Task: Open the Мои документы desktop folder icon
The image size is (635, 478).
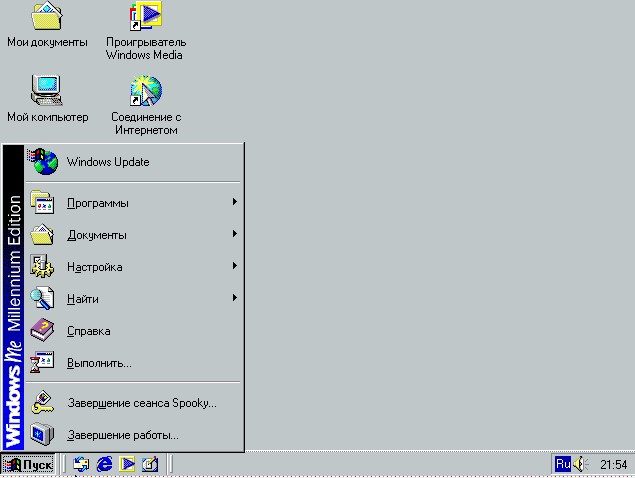Action: 47,17
